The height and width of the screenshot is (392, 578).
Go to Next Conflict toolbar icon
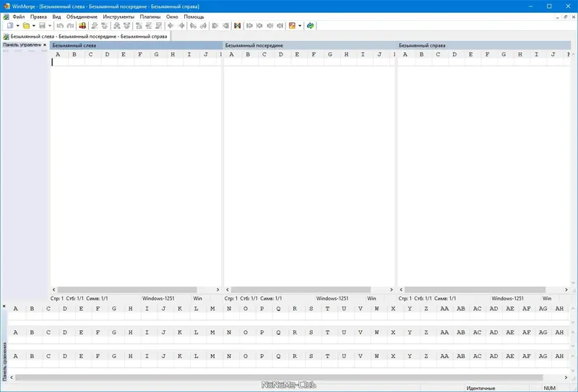(117, 26)
